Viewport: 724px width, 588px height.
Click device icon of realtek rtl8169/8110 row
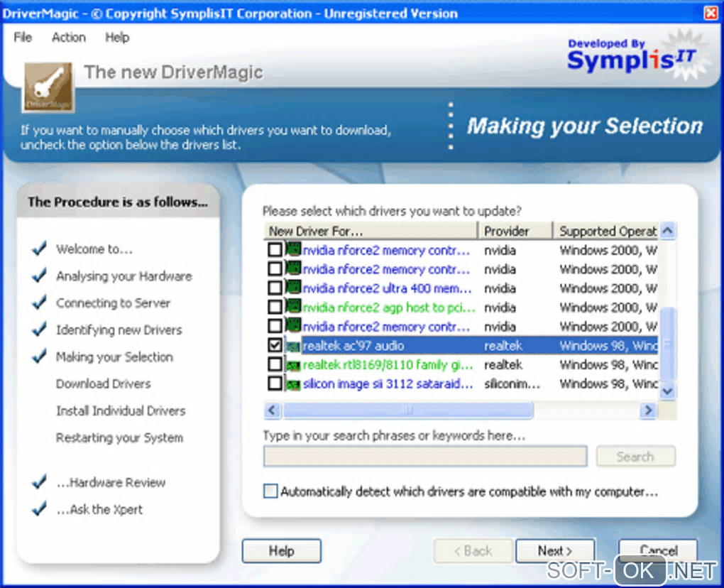293,366
